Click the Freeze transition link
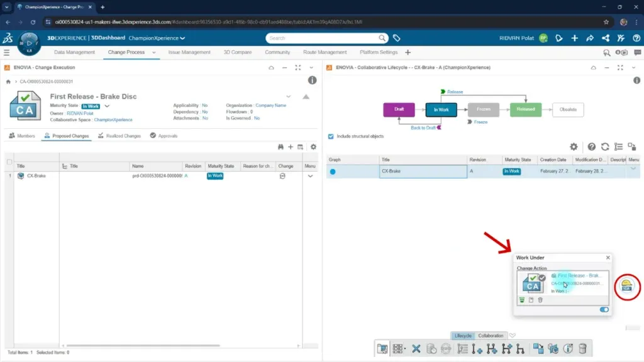 tap(480, 123)
